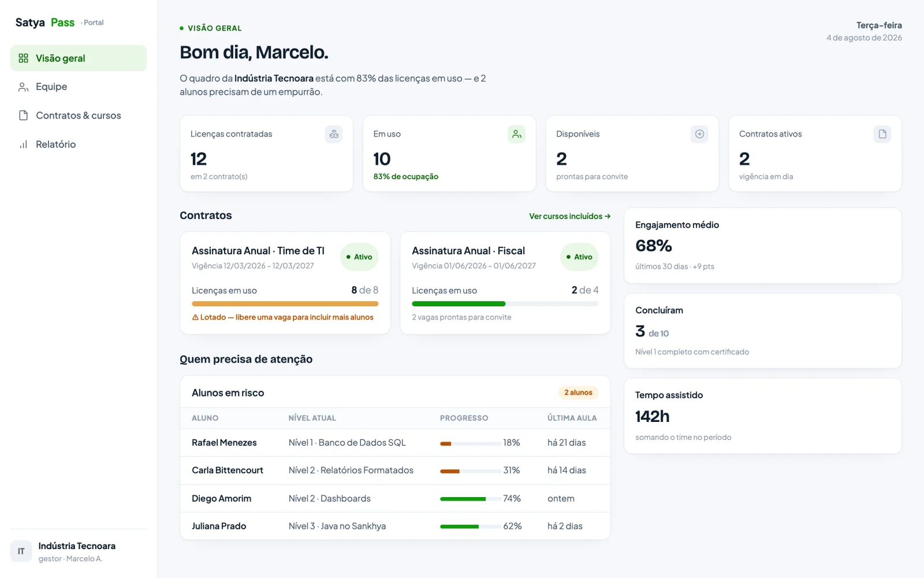Click the Visão geral grid icon
Screen dimensions: 924x578
click(24, 58)
